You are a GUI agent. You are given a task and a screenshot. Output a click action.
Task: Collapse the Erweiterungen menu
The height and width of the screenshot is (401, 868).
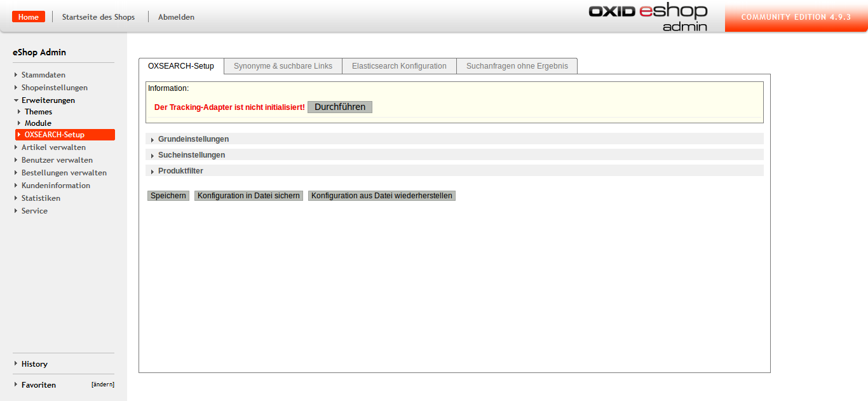coord(48,100)
